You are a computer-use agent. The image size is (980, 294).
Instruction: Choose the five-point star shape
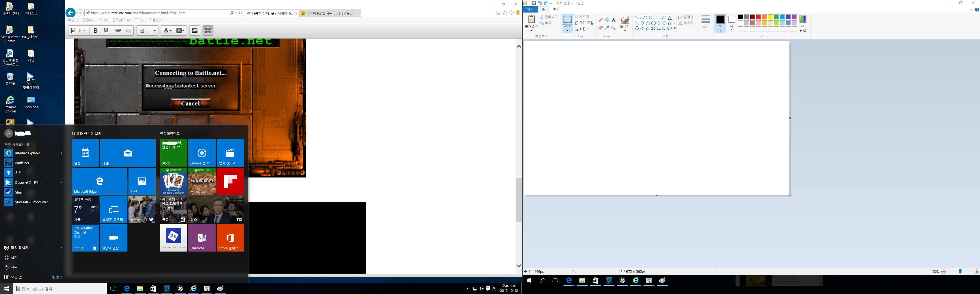click(x=648, y=29)
